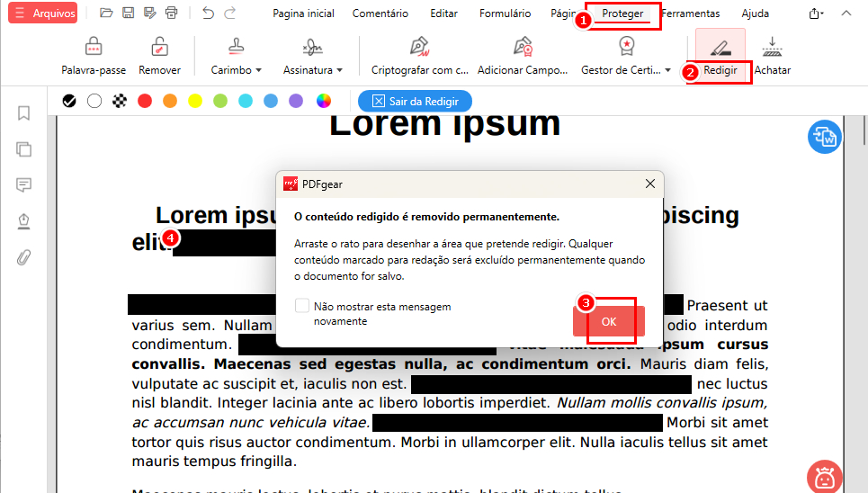
Task: Click OK in the PDFgear dialog
Action: 609,322
